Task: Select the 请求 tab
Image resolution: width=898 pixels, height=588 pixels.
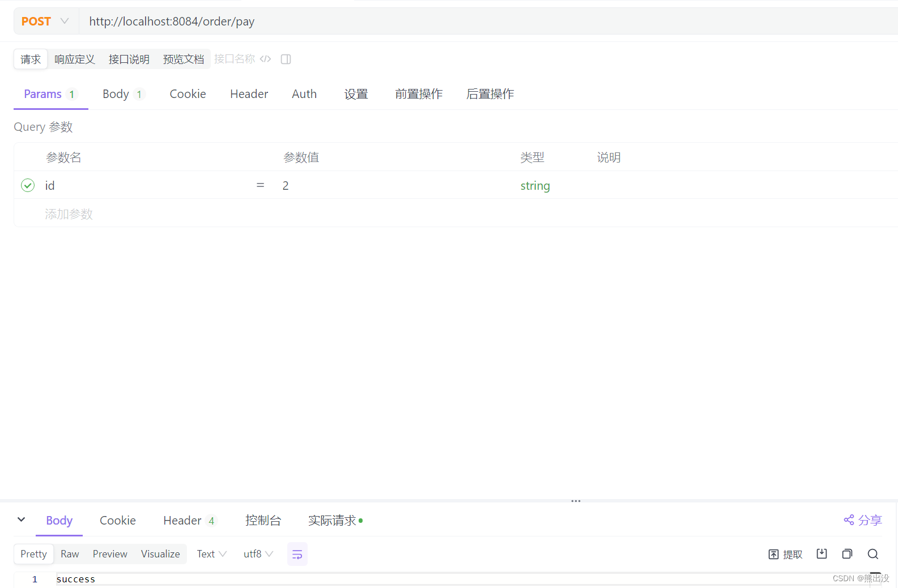Action: click(x=31, y=59)
